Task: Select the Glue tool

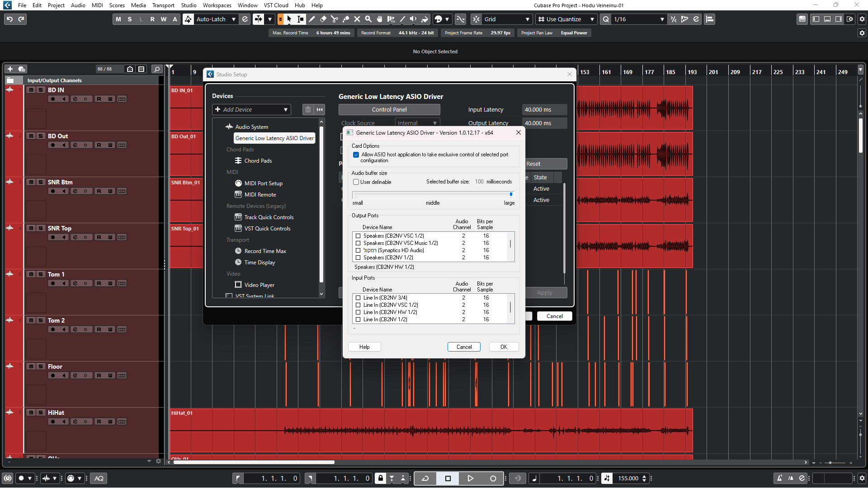Action: (x=346, y=19)
